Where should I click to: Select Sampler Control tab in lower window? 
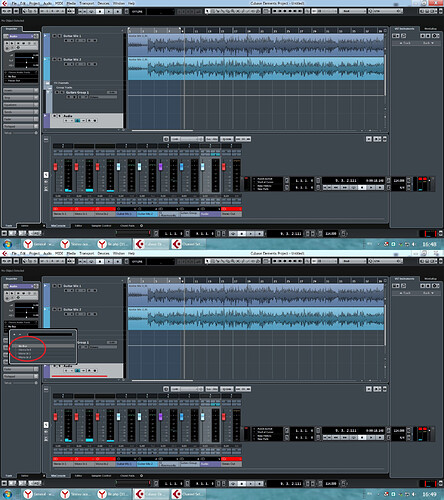coord(101,476)
